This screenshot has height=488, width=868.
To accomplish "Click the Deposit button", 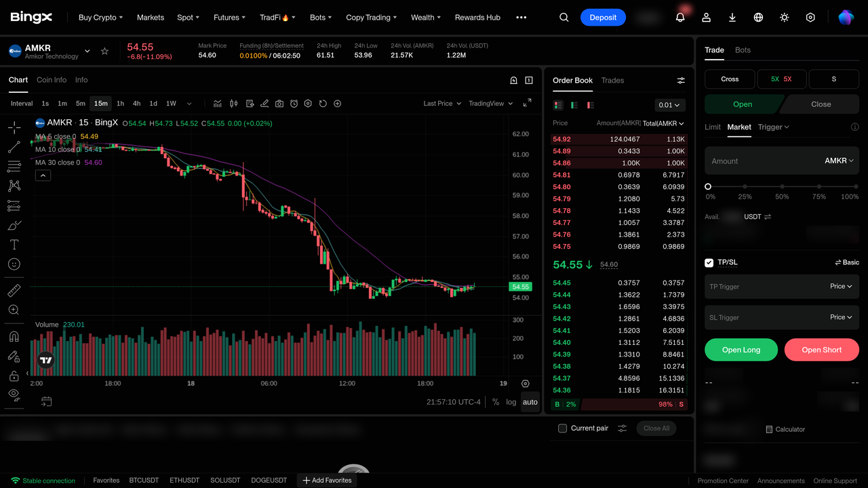I will (x=603, y=18).
